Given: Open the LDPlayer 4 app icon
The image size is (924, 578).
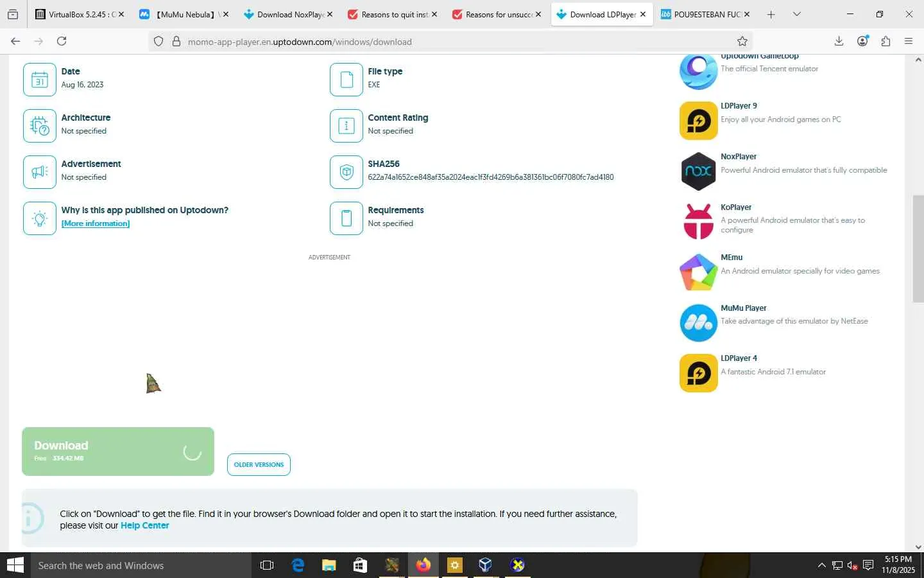Looking at the screenshot, I should click(x=698, y=373).
